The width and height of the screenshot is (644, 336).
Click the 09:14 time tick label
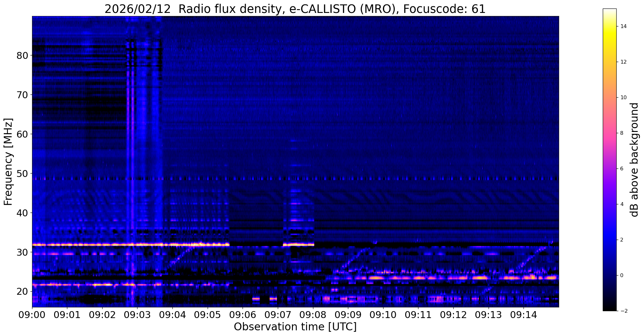coord(523,315)
